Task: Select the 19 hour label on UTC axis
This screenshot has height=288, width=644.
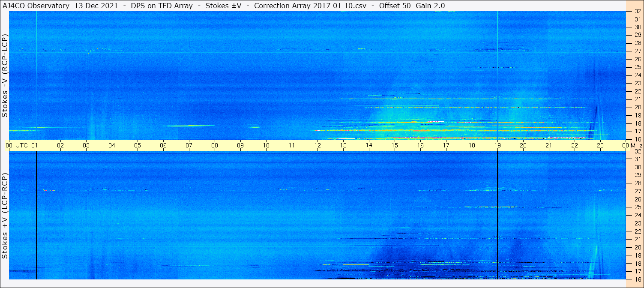Action: pyautogui.click(x=497, y=145)
